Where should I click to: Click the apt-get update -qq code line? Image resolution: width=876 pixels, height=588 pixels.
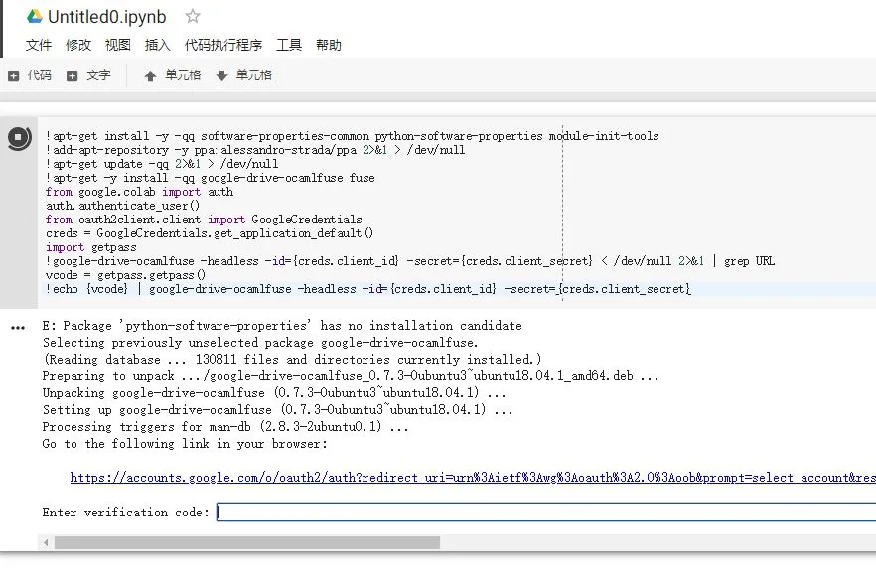tap(162, 164)
